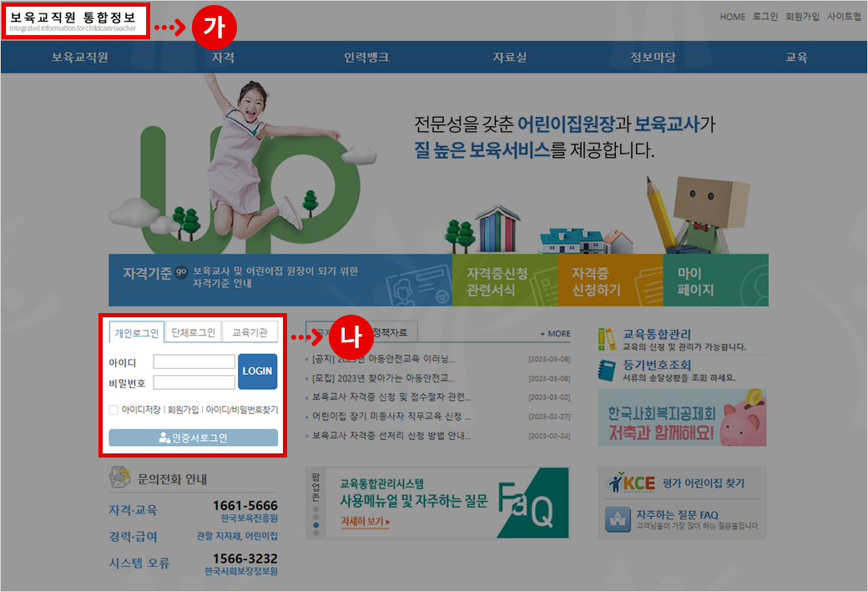Click the 인증서로그인 button
This screenshot has width=868, height=592.
pyautogui.click(x=193, y=438)
